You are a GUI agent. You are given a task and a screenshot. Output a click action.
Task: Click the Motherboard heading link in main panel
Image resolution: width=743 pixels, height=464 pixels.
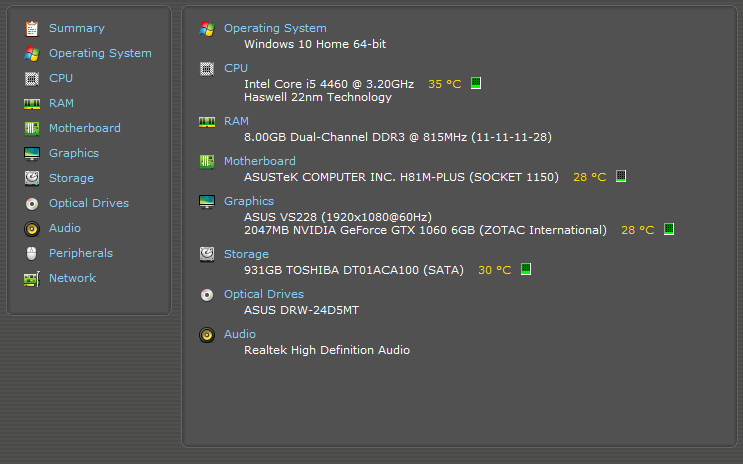260,161
